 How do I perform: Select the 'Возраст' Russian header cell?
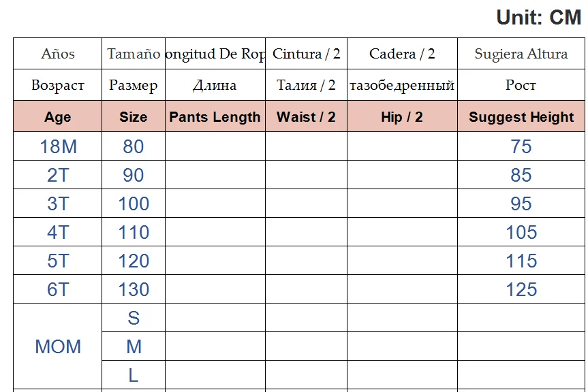tap(58, 86)
